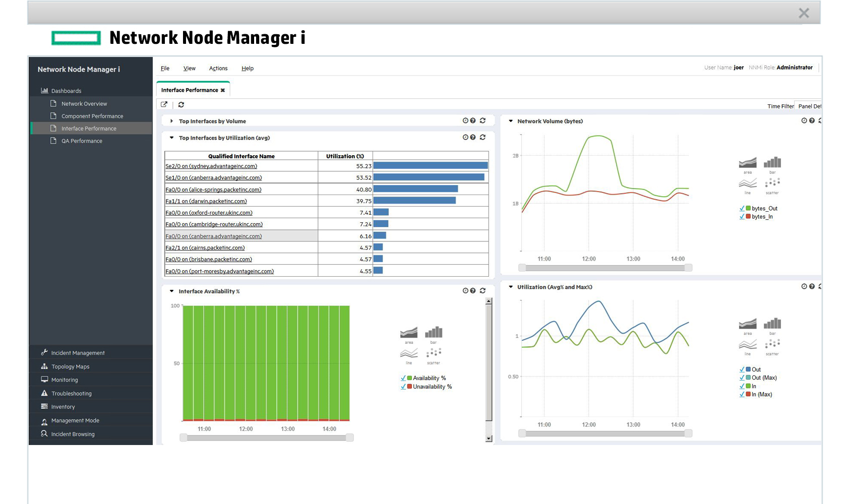
Task: Click the open-in-new-window toolbar icon
Action: click(164, 104)
